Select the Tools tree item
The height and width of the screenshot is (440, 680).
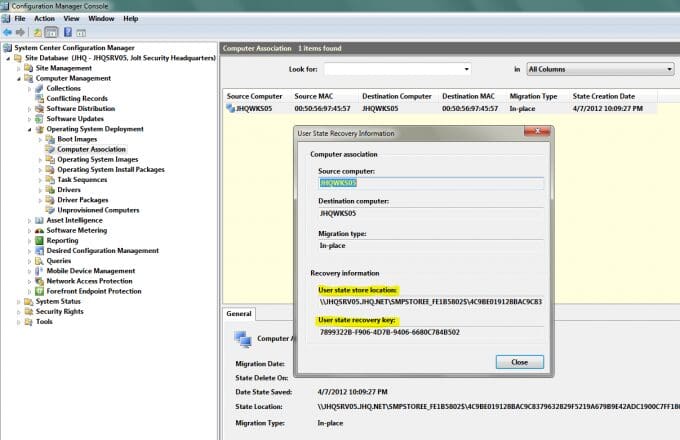44,322
